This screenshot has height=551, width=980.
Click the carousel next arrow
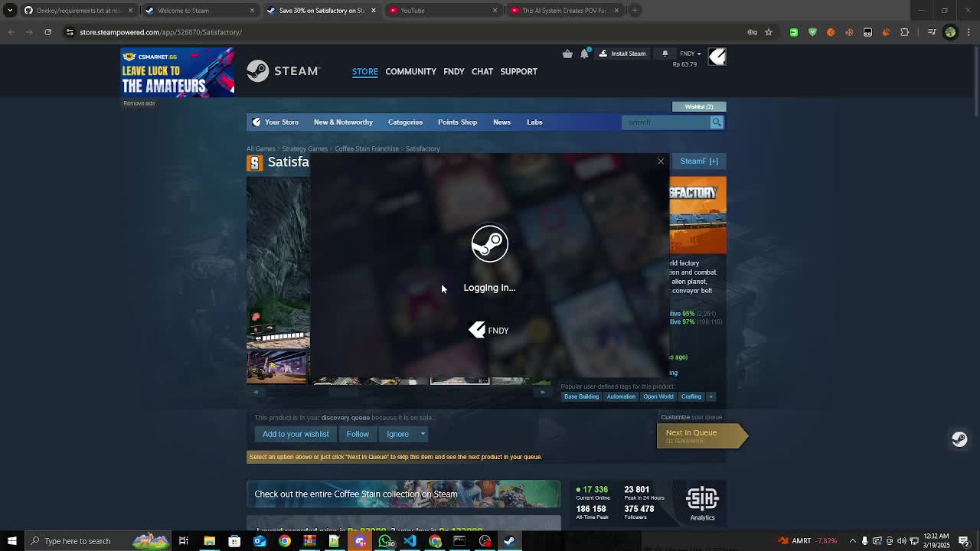543,392
